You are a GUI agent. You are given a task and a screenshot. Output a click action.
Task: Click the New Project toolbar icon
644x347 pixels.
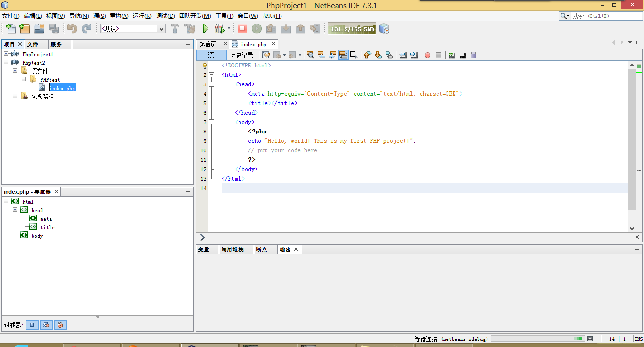click(25, 29)
